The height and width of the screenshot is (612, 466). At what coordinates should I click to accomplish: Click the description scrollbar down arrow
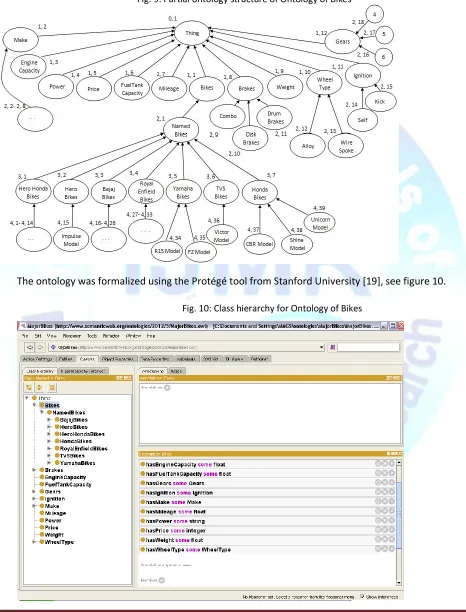(399, 582)
